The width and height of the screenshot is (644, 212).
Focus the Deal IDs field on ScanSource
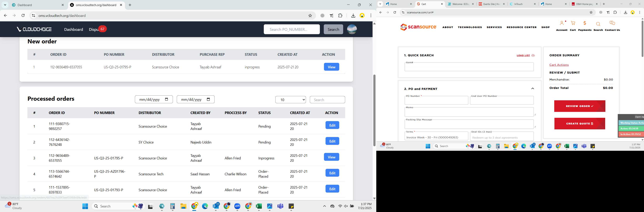click(502, 136)
